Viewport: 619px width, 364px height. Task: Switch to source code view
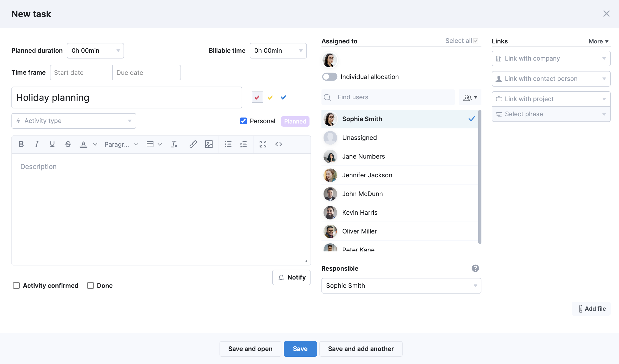[279, 144]
